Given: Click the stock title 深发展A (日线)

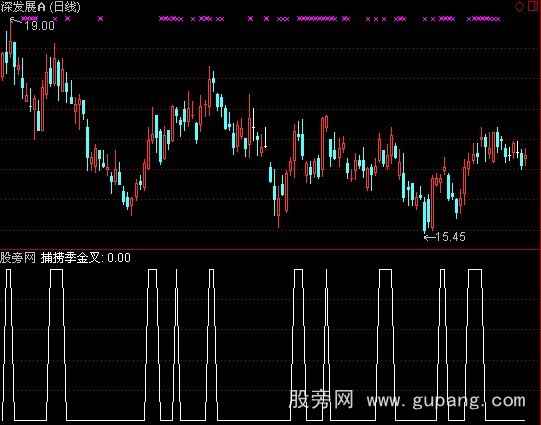Looking at the screenshot, I should pyautogui.click(x=40, y=7).
